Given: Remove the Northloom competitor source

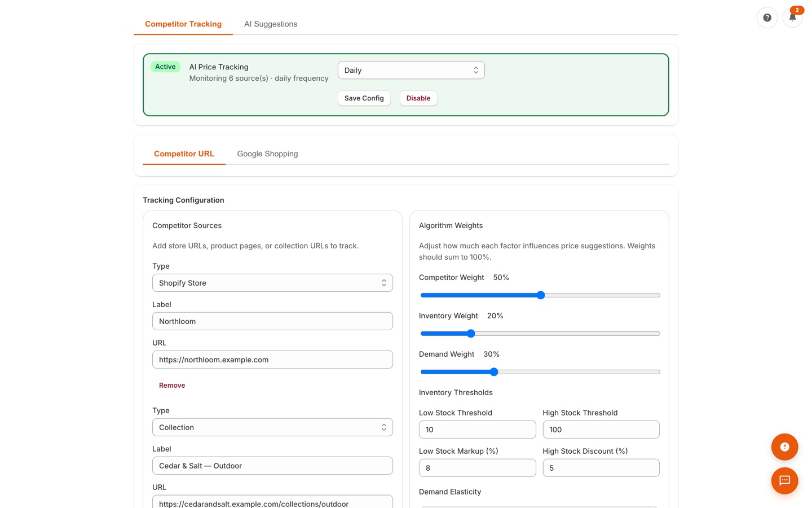Looking at the screenshot, I should click(172, 386).
